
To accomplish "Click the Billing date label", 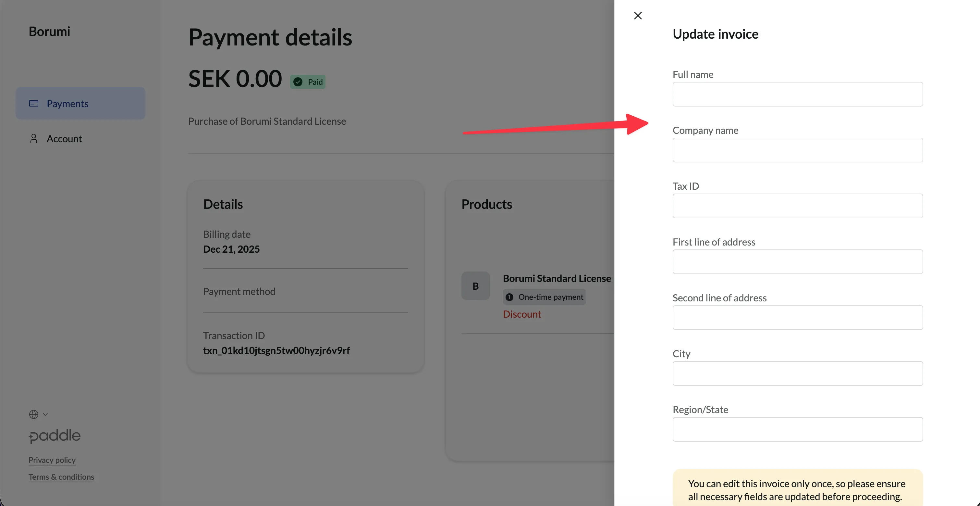I will [227, 234].
